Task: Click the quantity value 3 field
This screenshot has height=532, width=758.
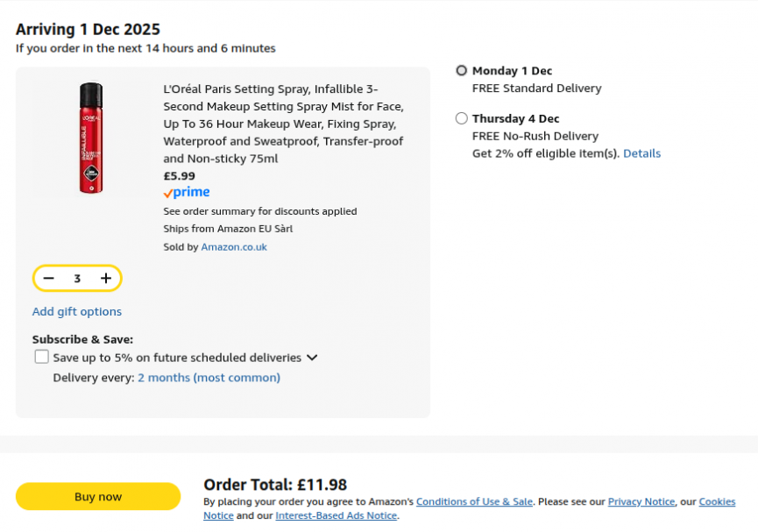Action: click(77, 278)
